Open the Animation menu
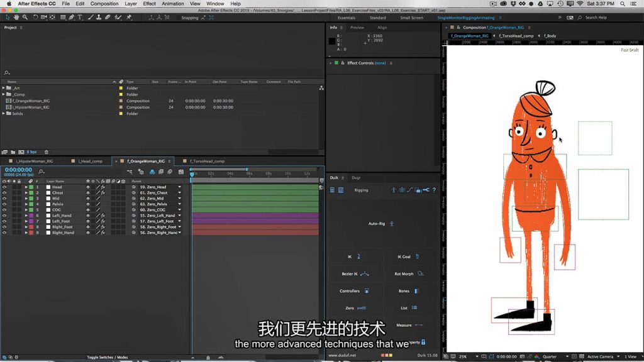The image size is (644, 362). [x=172, y=4]
